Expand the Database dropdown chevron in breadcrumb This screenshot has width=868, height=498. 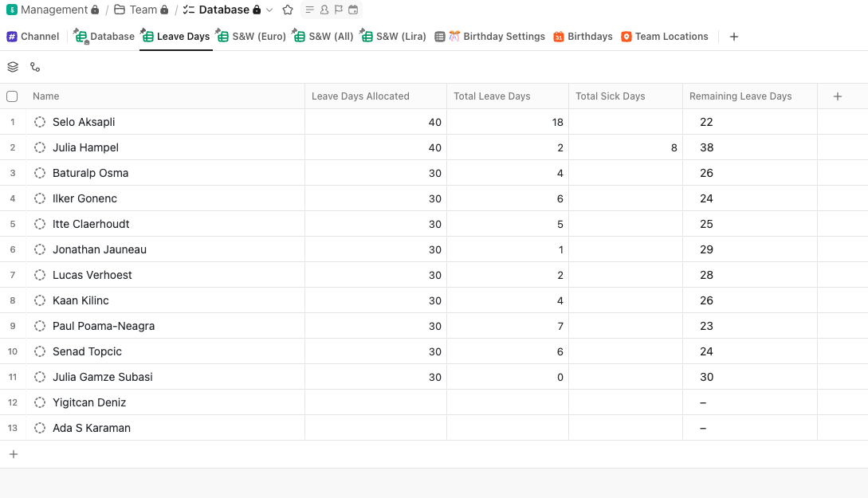(x=269, y=10)
